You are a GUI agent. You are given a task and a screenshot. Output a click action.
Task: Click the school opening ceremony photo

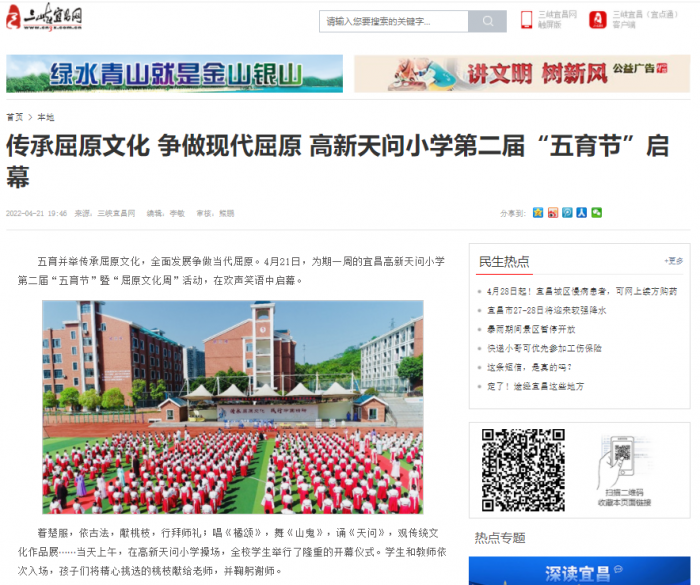pyautogui.click(x=232, y=406)
